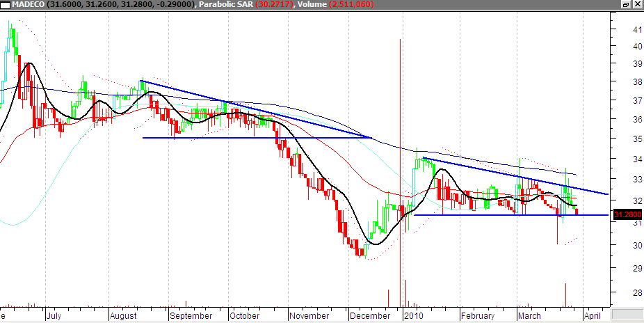Click the October date axis label
This screenshot has width=644, height=323.
(x=245, y=315)
